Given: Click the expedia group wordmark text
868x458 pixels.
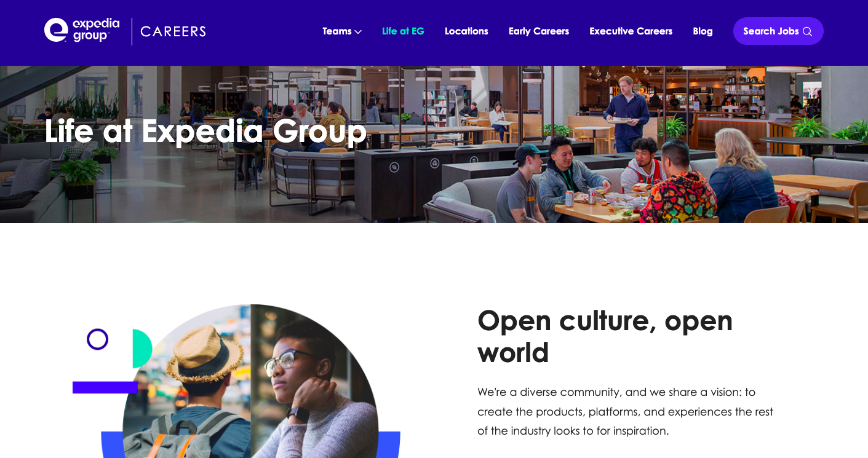Looking at the screenshot, I should click(96, 30).
